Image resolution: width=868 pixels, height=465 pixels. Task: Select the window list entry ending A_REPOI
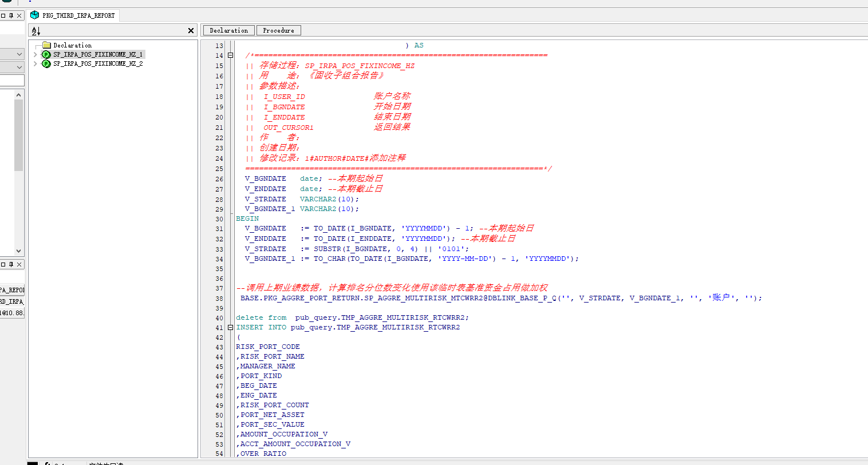click(12, 290)
